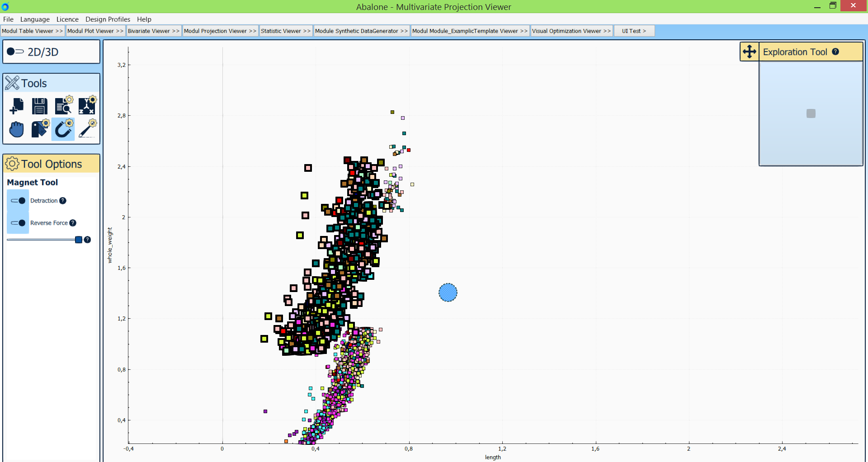Image resolution: width=868 pixels, height=462 pixels.
Task: Select the Magnet tool icon
Action: coord(63,129)
